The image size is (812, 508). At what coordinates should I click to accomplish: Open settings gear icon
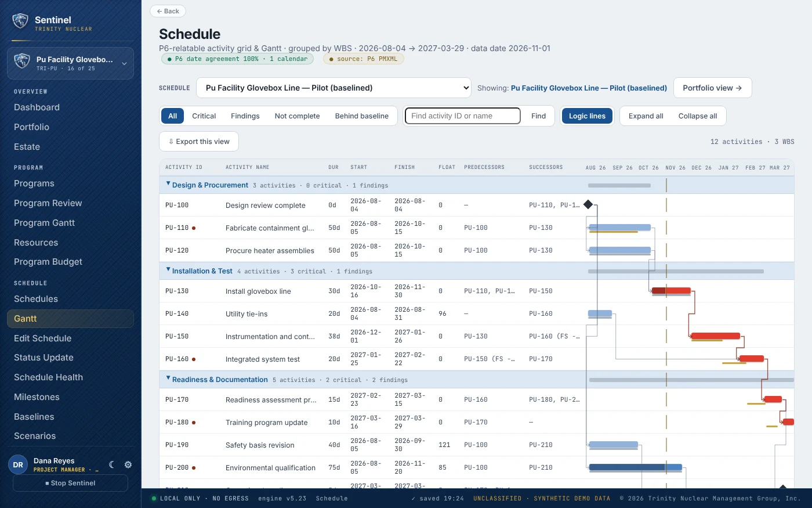[128, 464]
